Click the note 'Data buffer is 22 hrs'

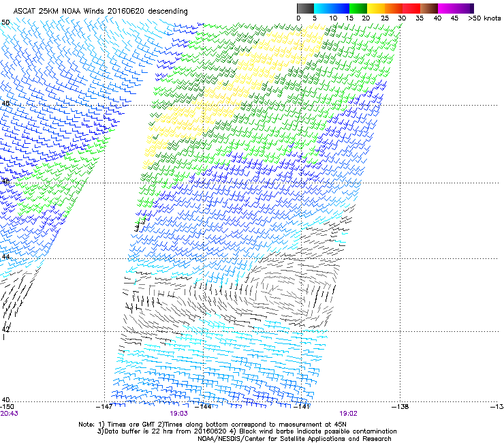[x=135, y=431]
